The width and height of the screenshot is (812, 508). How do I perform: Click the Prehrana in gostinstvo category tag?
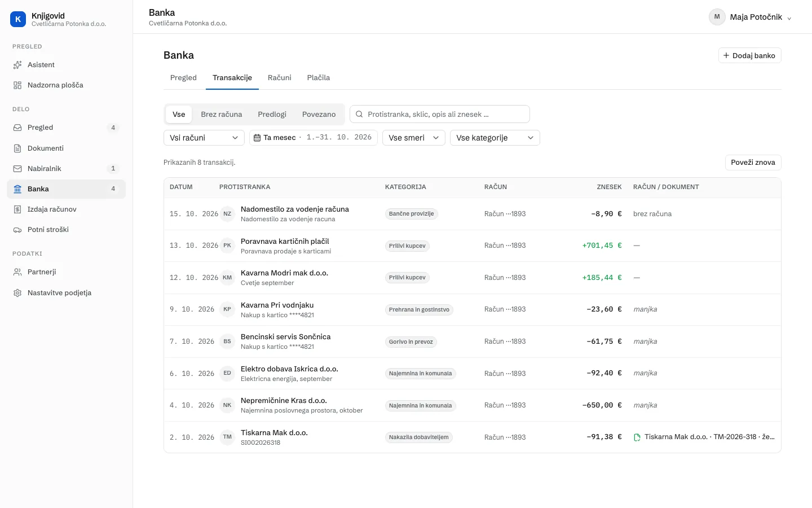(419, 310)
